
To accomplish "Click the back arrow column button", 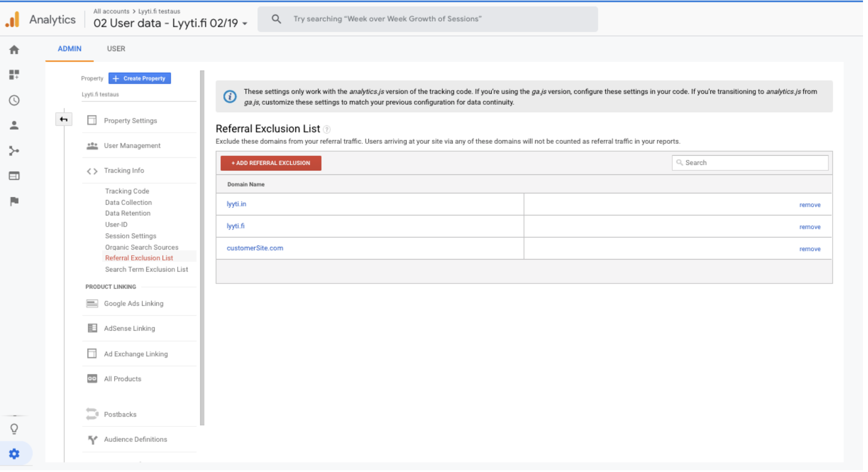I will pyautogui.click(x=64, y=120).
